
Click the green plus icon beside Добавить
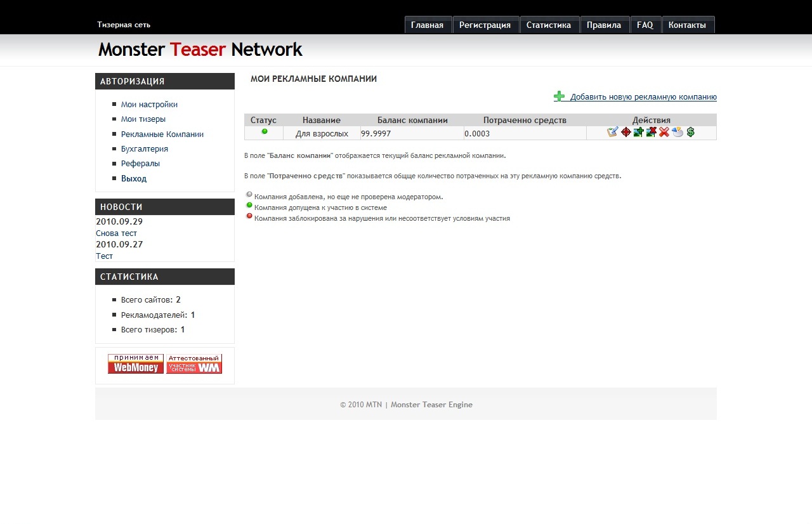click(559, 96)
